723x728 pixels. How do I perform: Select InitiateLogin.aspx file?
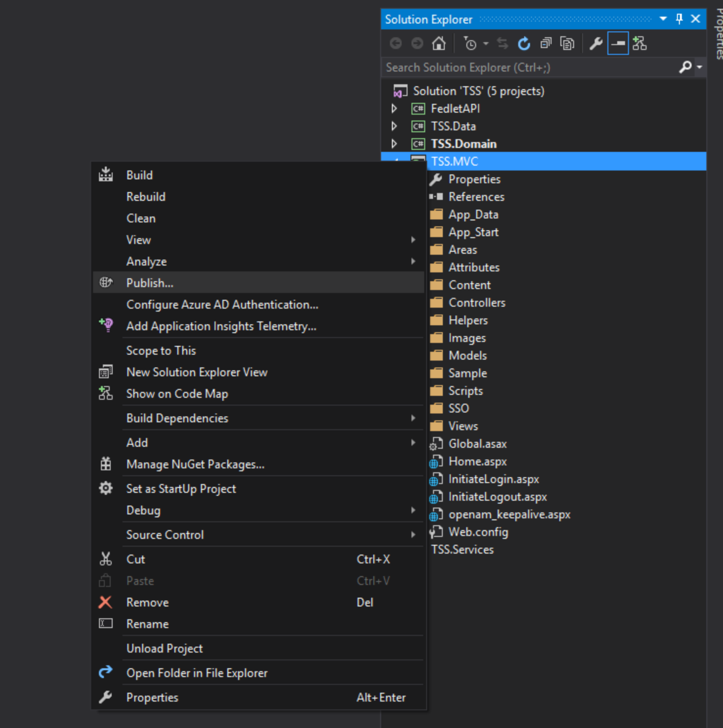click(494, 479)
